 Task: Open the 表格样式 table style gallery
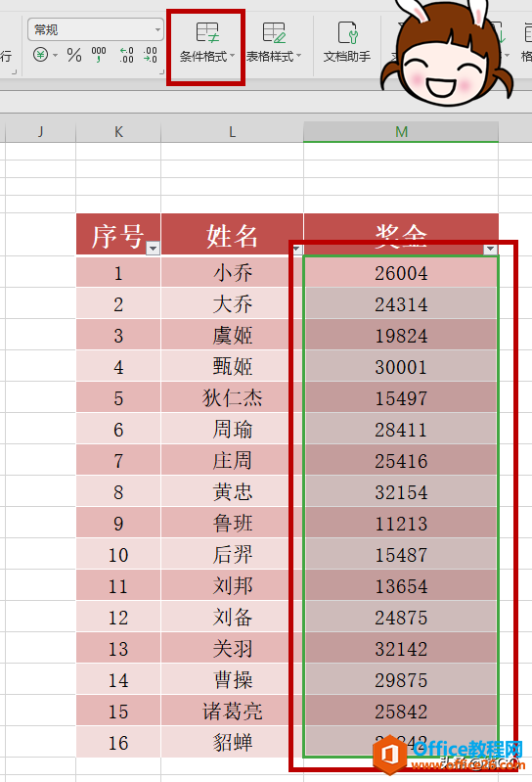coord(274,43)
